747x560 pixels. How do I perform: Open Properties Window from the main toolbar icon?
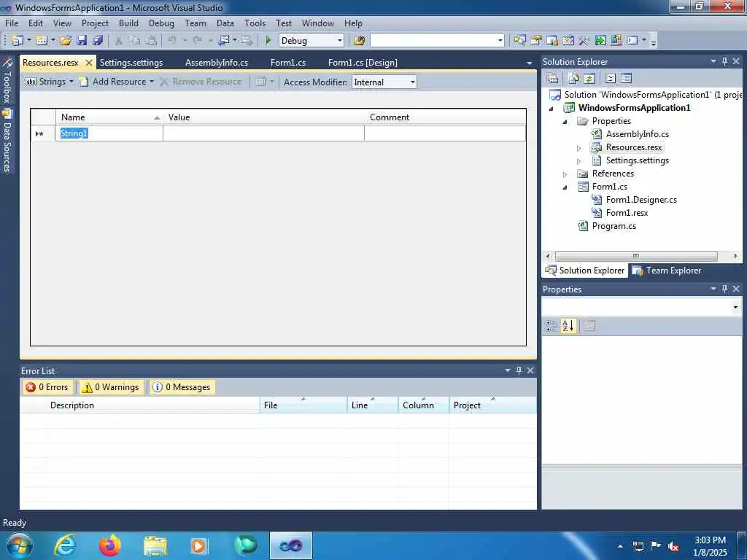pos(536,41)
